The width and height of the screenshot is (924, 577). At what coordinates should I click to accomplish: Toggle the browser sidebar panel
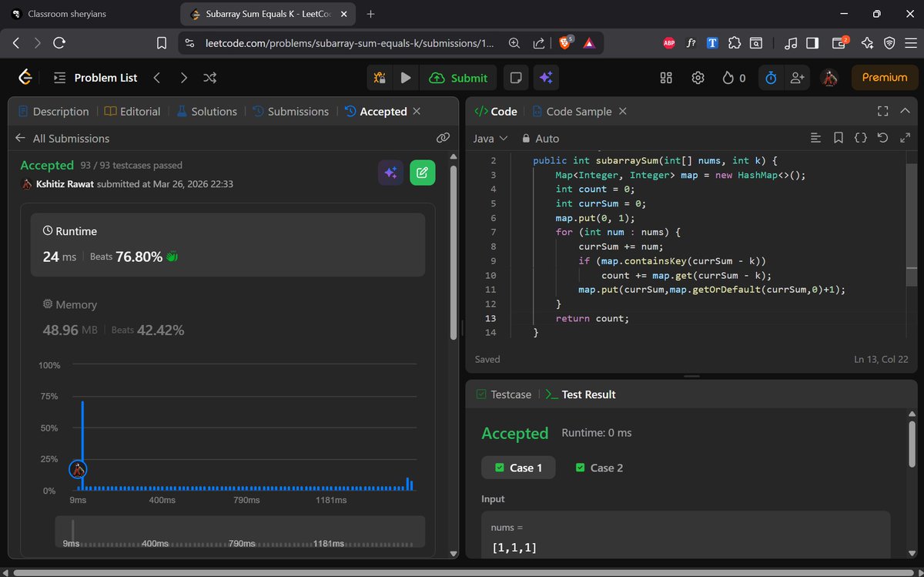coord(812,43)
